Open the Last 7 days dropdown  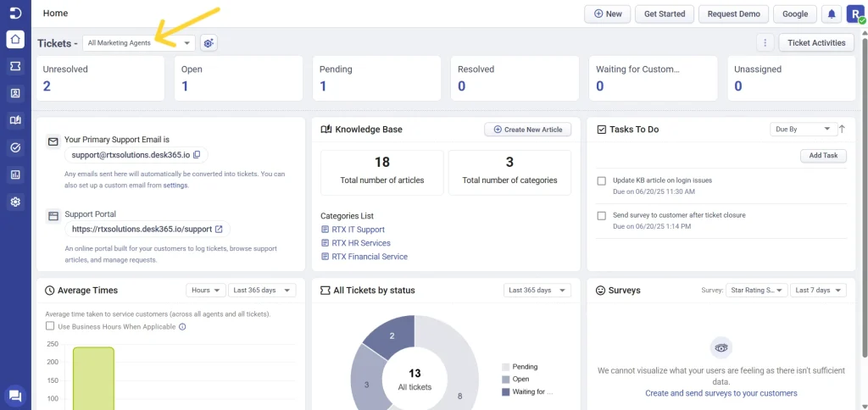pyautogui.click(x=818, y=290)
